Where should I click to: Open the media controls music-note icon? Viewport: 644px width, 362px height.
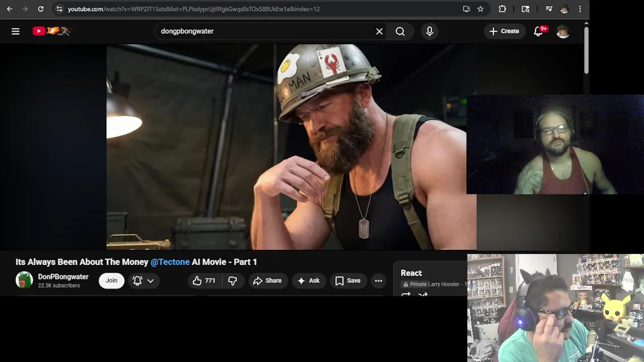[549, 9]
